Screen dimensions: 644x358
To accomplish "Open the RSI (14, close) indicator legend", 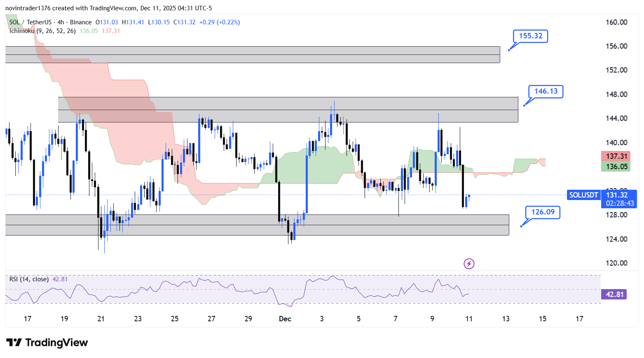I will pyautogui.click(x=29, y=279).
